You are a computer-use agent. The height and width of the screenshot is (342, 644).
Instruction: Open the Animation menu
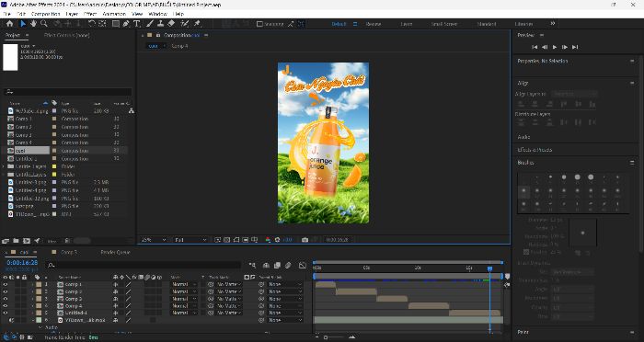(x=114, y=14)
